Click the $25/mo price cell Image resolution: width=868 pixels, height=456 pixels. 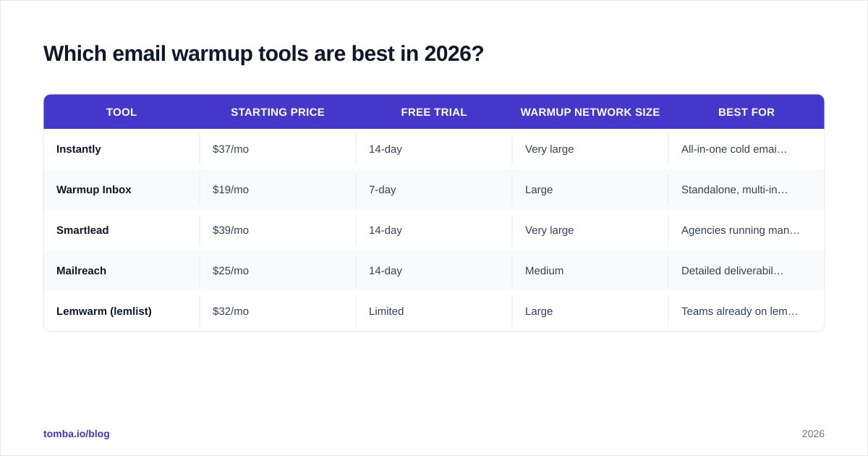278,271
